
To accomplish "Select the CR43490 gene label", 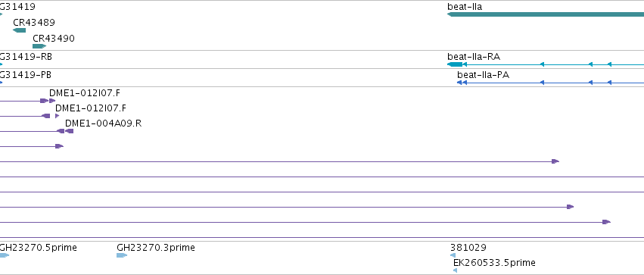I will [54, 39].
